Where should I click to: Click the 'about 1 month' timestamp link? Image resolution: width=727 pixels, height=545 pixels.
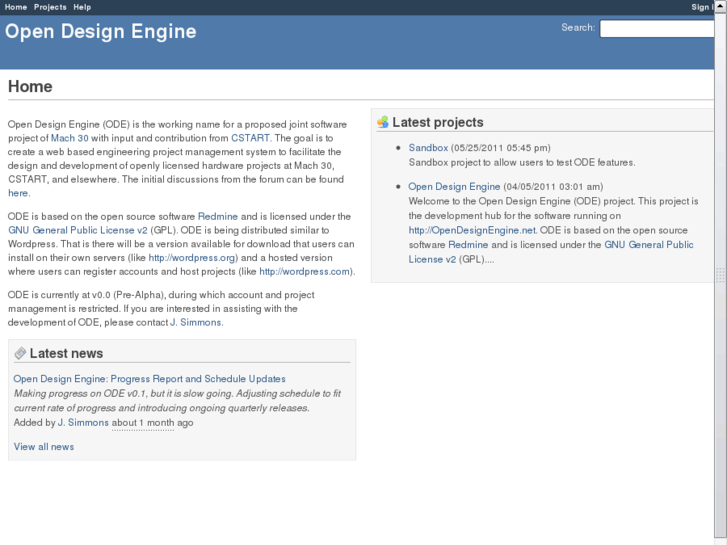pos(143,423)
